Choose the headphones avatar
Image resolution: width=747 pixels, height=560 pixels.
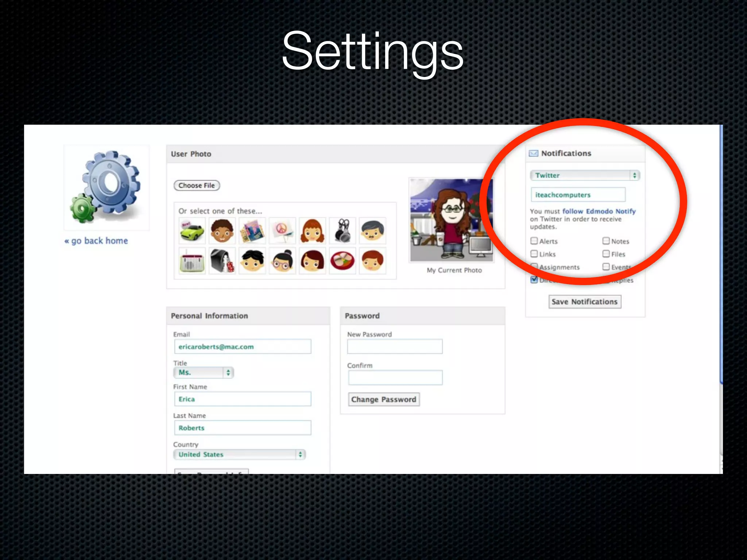[x=342, y=231]
